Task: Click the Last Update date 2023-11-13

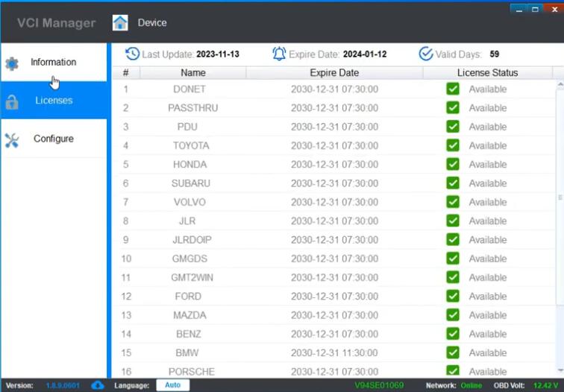Action: (x=218, y=54)
